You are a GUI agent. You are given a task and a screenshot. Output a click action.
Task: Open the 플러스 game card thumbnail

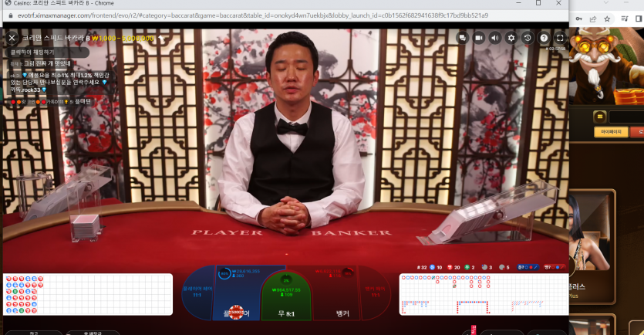click(592, 245)
